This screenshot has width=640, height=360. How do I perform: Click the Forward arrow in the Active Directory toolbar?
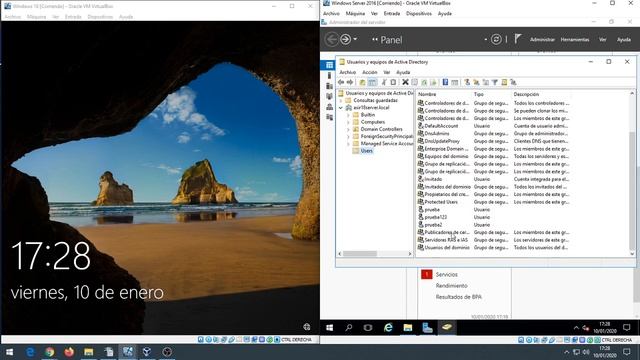pyautogui.click(x=350, y=82)
